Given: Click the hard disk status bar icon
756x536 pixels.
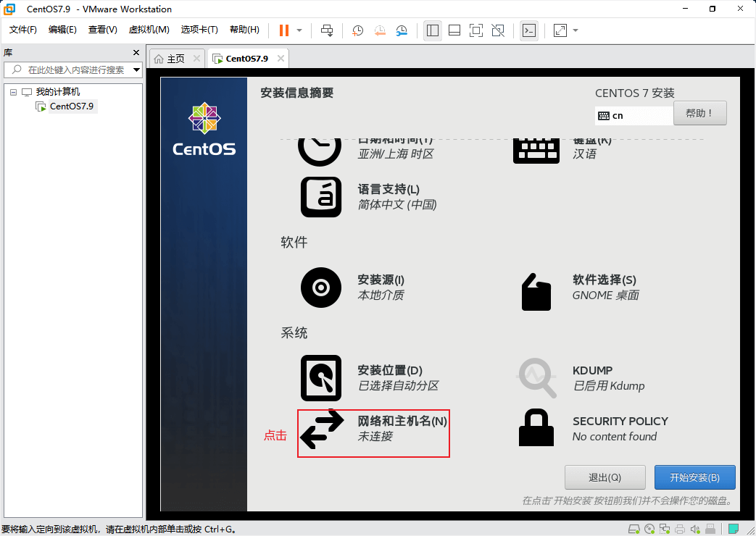Looking at the screenshot, I should pyautogui.click(x=634, y=529).
